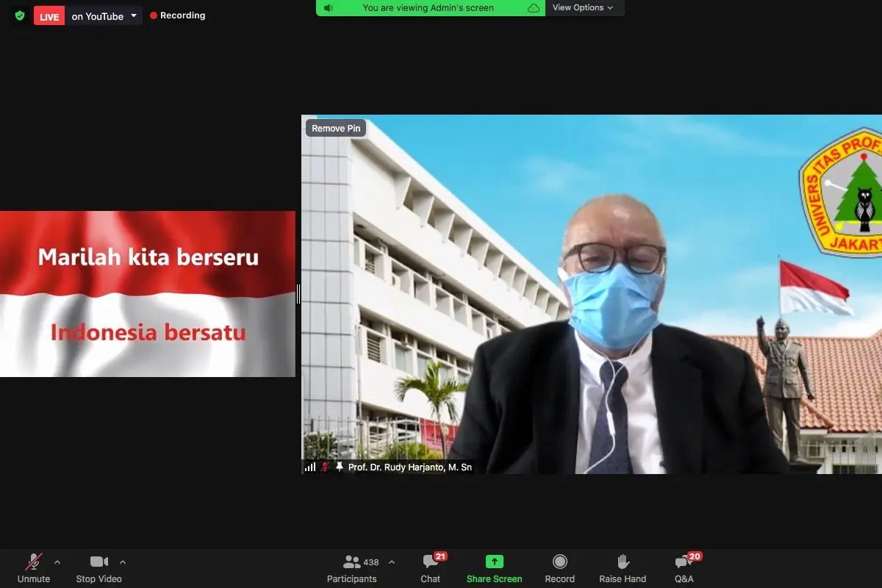This screenshot has width=882, height=588.
Task: Stop Video camera button
Action: click(x=99, y=568)
